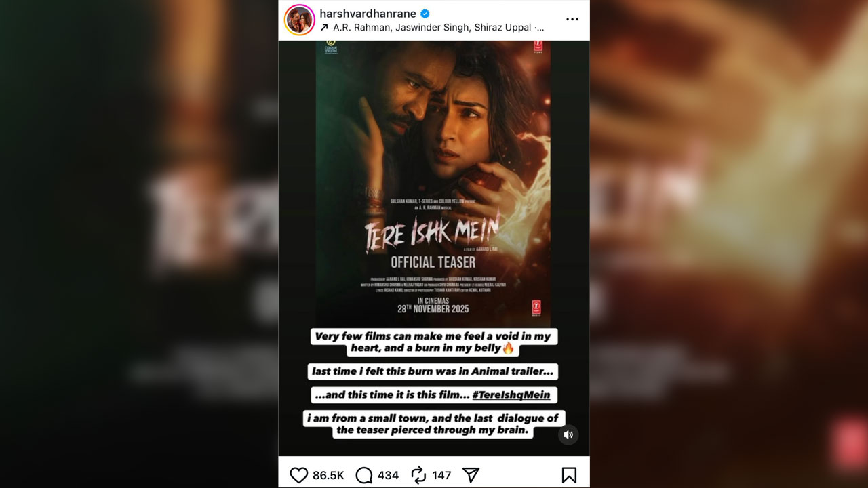Open harshvardhanrane profile picture story
Image resolution: width=868 pixels, height=488 pixels.
pyautogui.click(x=299, y=20)
